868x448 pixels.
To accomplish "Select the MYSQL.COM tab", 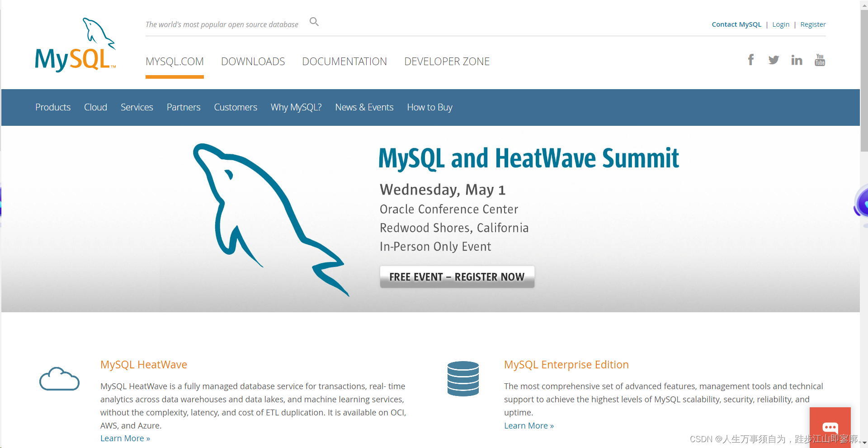I will 175,62.
